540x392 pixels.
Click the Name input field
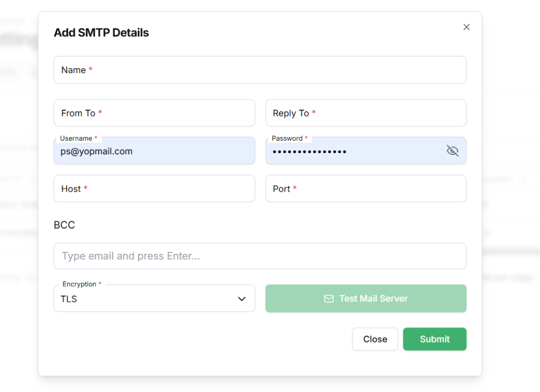260,70
